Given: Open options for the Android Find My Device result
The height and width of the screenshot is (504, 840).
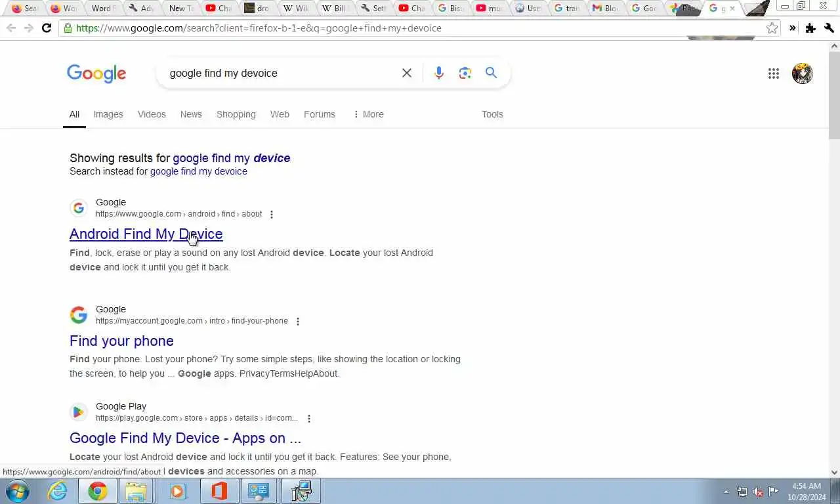Looking at the screenshot, I should [x=272, y=215].
